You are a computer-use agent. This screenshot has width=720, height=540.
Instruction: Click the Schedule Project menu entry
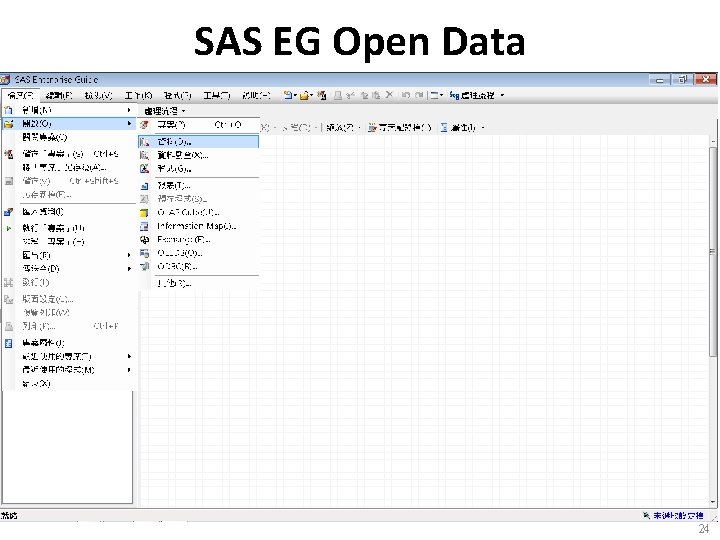[x=69, y=242]
